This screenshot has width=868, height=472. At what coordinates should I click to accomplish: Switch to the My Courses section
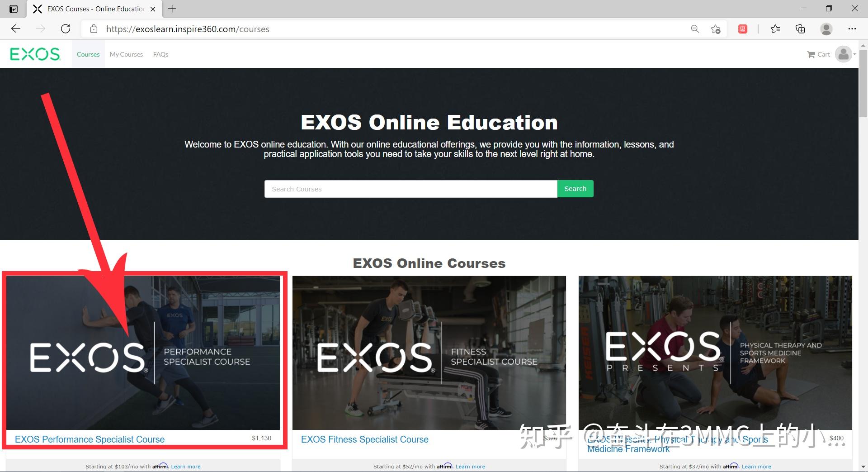pyautogui.click(x=126, y=54)
